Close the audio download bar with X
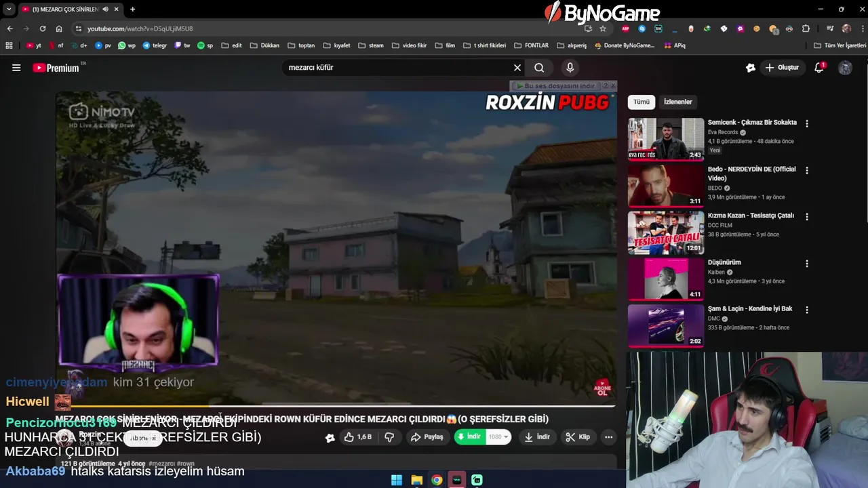This screenshot has height=488, width=868. 613,86
